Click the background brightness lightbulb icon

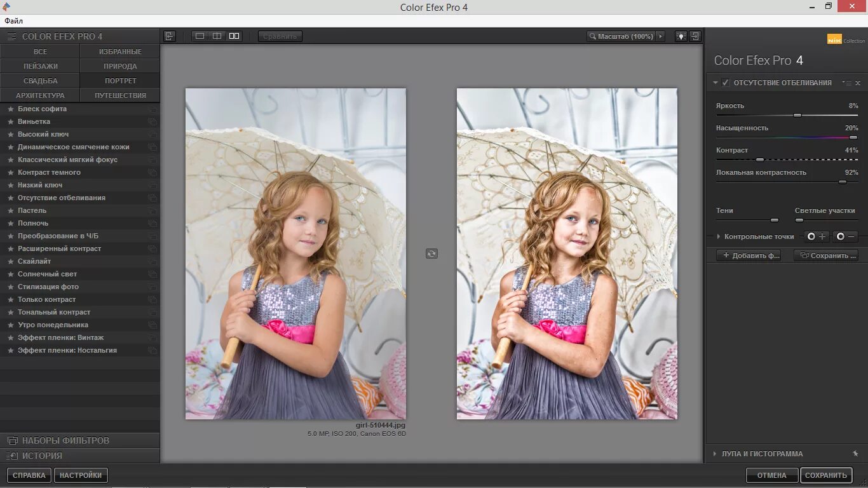(x=681, y=36)
